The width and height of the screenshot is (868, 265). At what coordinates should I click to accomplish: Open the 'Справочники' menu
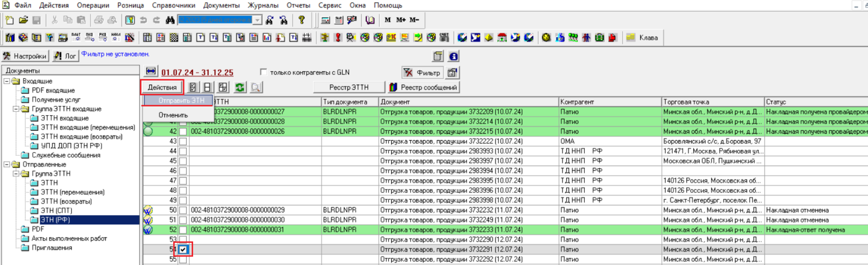[174, 5]
